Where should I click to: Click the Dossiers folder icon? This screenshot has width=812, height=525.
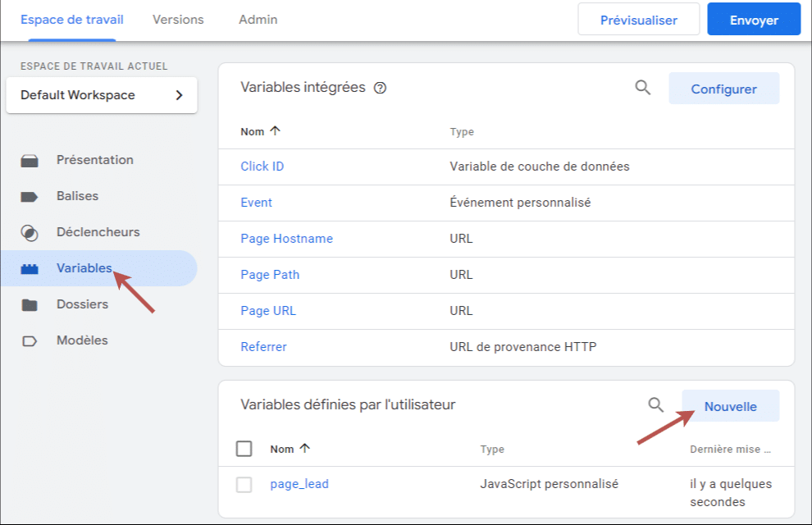tap(30, 305)
